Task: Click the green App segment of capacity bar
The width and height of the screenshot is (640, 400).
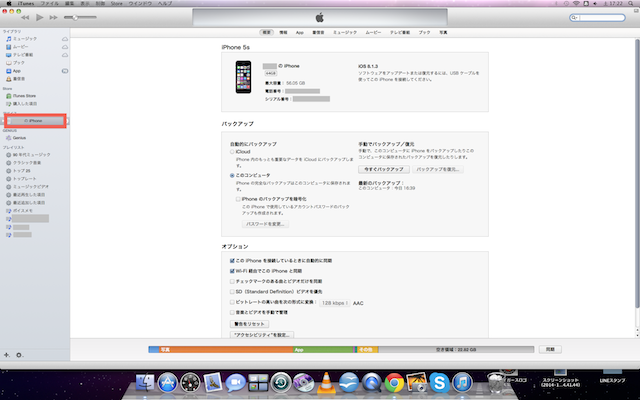Action: click(322, 350)
